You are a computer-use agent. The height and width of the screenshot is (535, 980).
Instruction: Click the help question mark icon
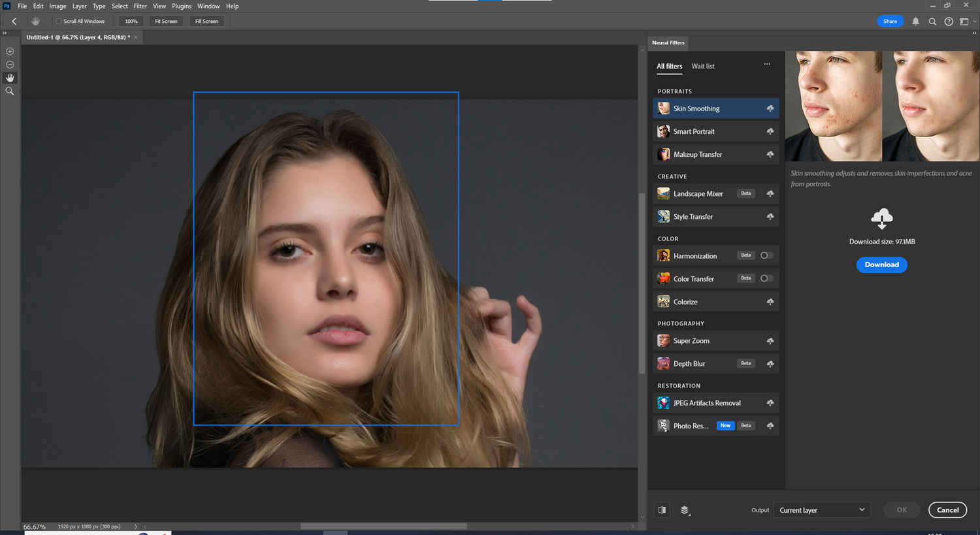point(949,22)
